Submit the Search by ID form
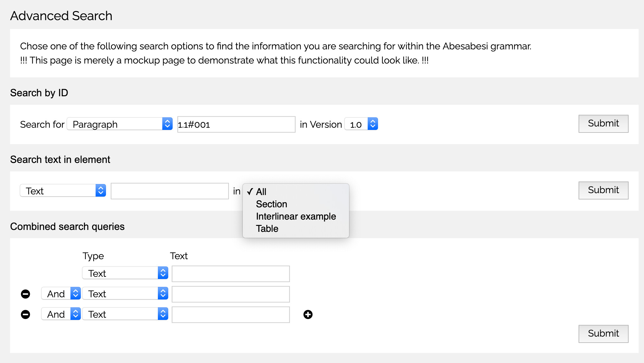 pyautogui.click(x=603, y=124)
